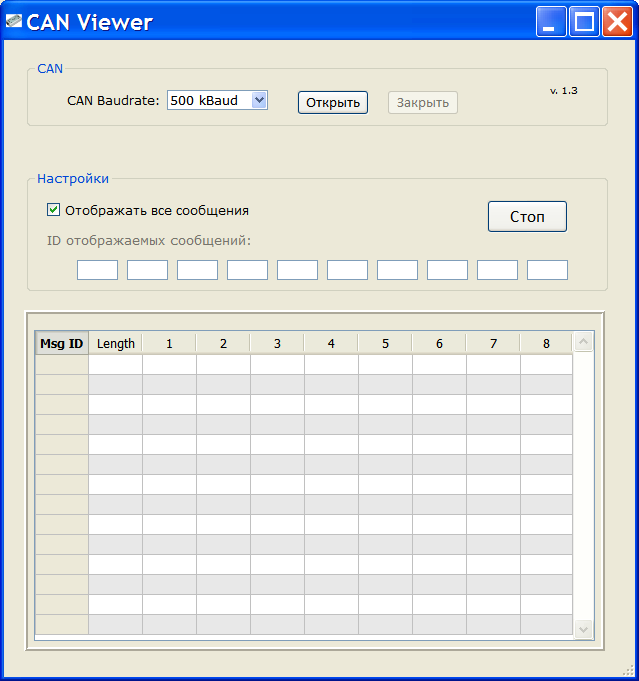
Task: Maximize the CAN Viewer window
Action: click(x=584, y=21)
